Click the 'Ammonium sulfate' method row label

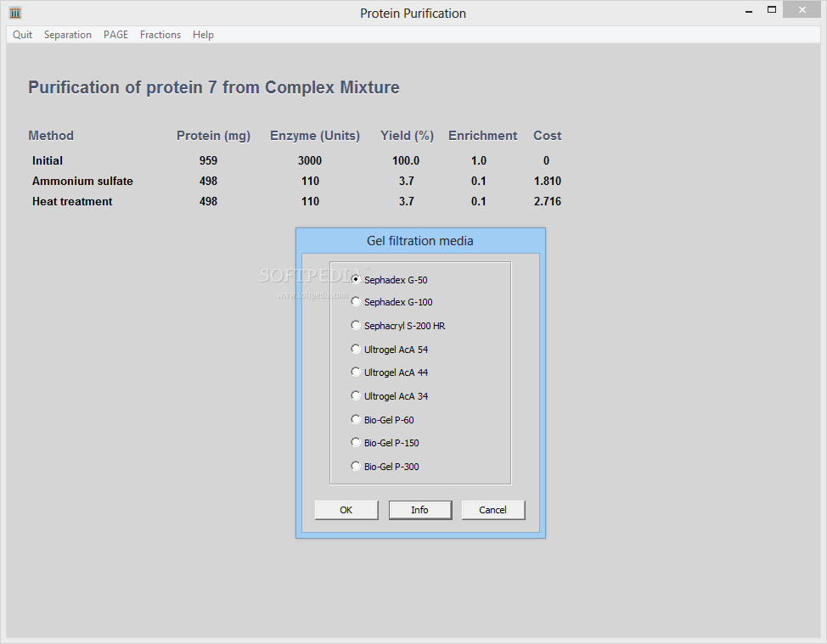[83, 182]
